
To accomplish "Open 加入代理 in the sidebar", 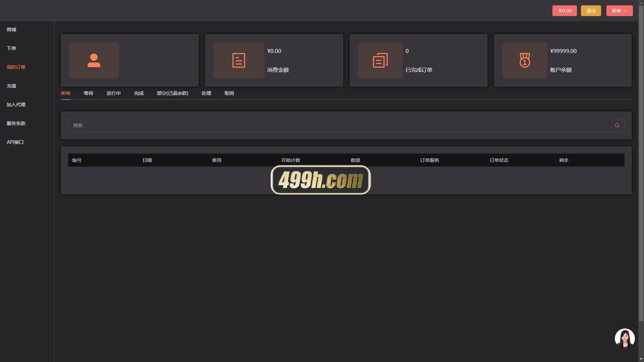I will (x=16, y=105).
